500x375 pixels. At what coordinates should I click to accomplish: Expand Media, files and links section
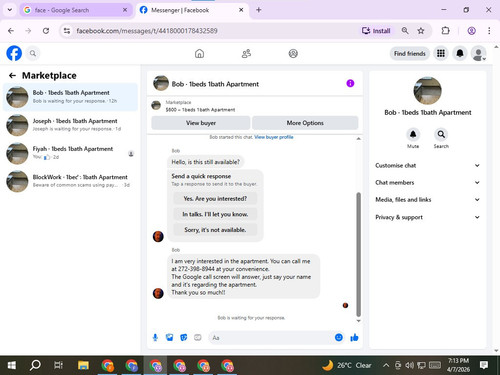coord(428,200)
